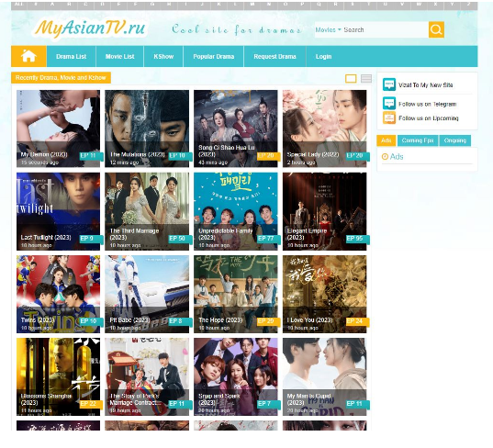Screen dimensions: 493x448
Task: Switch to grid view layout icon
Action: tap(351, 79)
